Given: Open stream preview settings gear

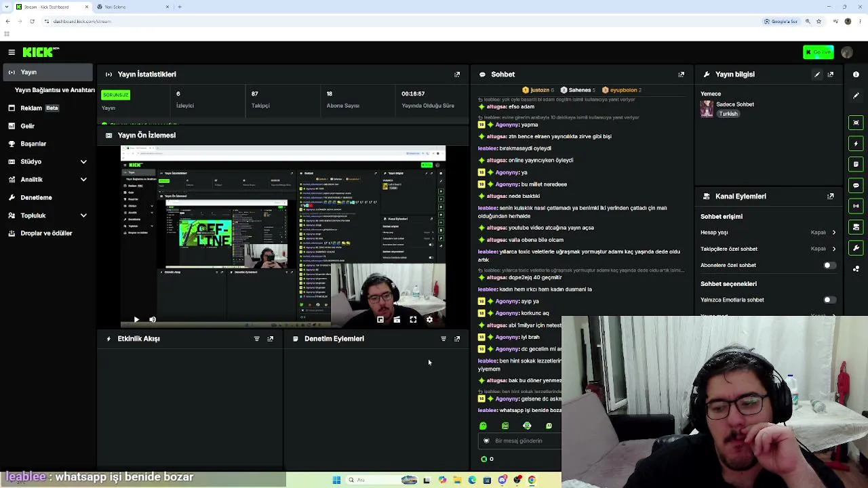Looking at the screenshot, I should (x=429, y=319).
